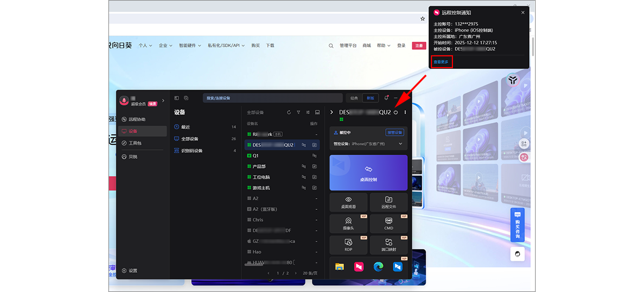Click the save/layout icon in device list header

317,112
